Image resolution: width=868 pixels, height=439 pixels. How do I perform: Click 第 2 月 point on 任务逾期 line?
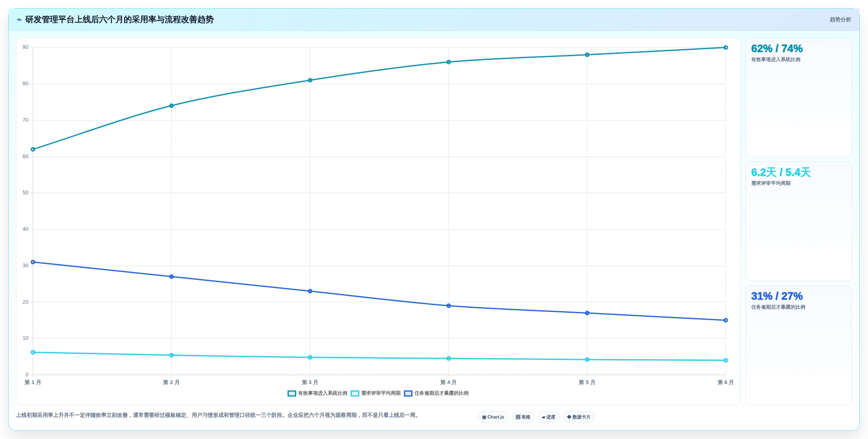172,277
